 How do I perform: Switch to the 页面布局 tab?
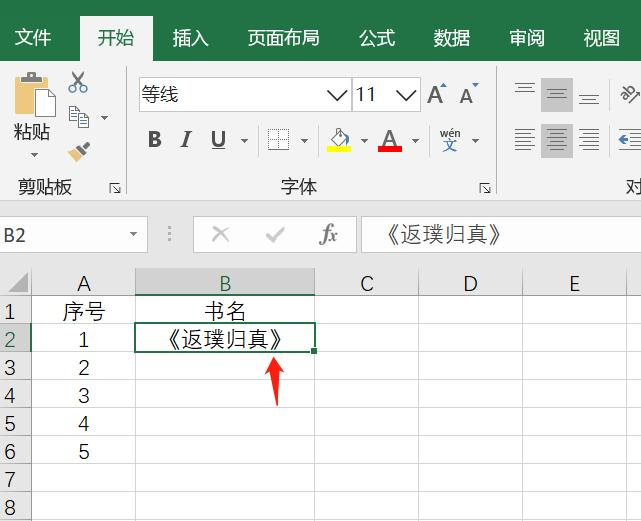point(283,38)
